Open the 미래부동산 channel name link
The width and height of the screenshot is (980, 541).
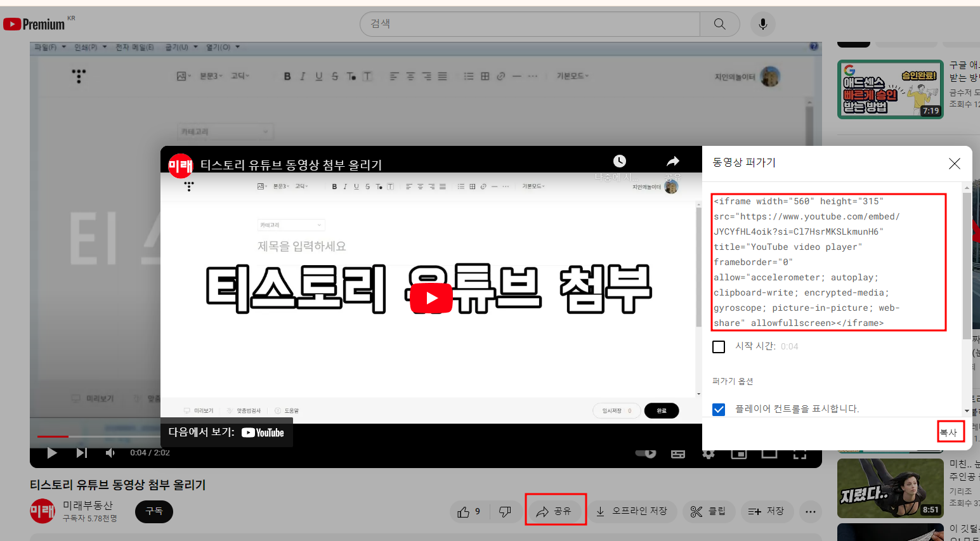pyautogui.click(x=88, y=505)
